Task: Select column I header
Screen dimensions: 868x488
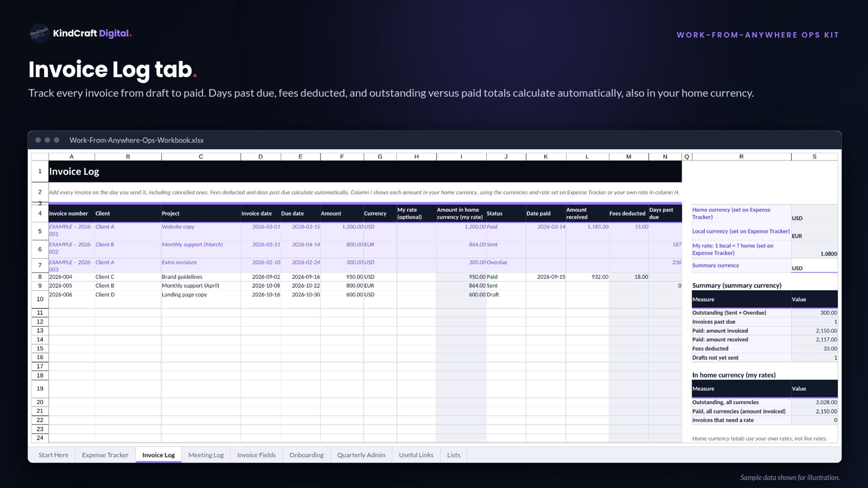Action: (x=461, y=157)
